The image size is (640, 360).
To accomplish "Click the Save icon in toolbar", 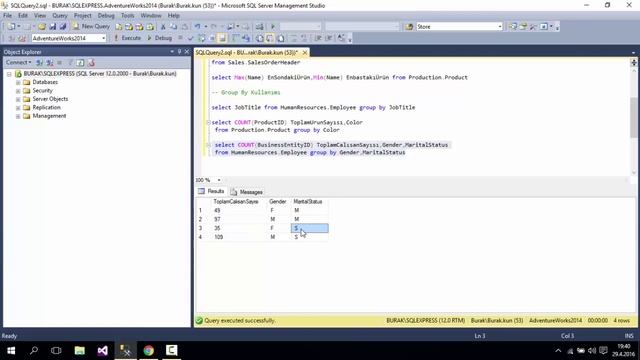I will click(x=52, y=27).
